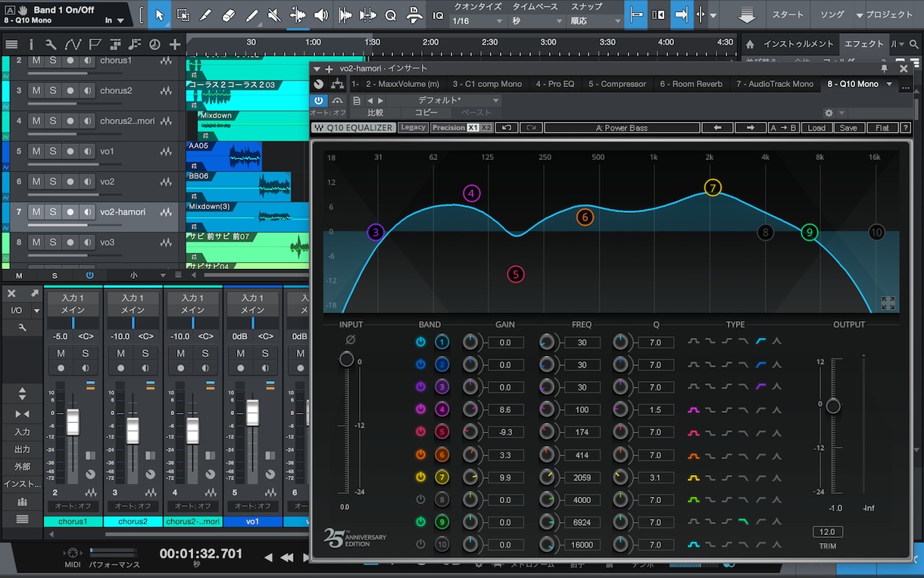Open 6 - Room Reverb tab
The image size is (924, 578).
[691, 84]
